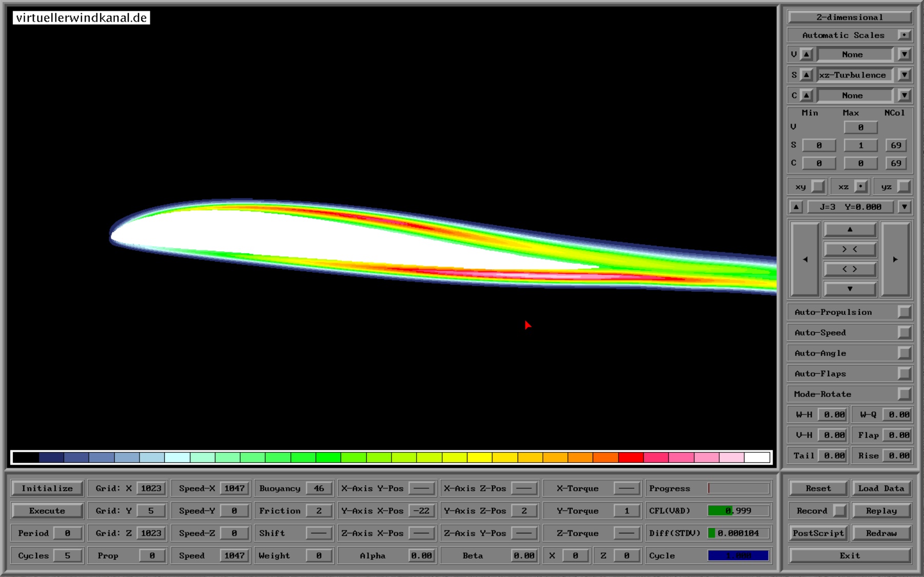Step the J slice up with the arrow
This screenshot has width=924, height=577.
[x=796, y=207]
